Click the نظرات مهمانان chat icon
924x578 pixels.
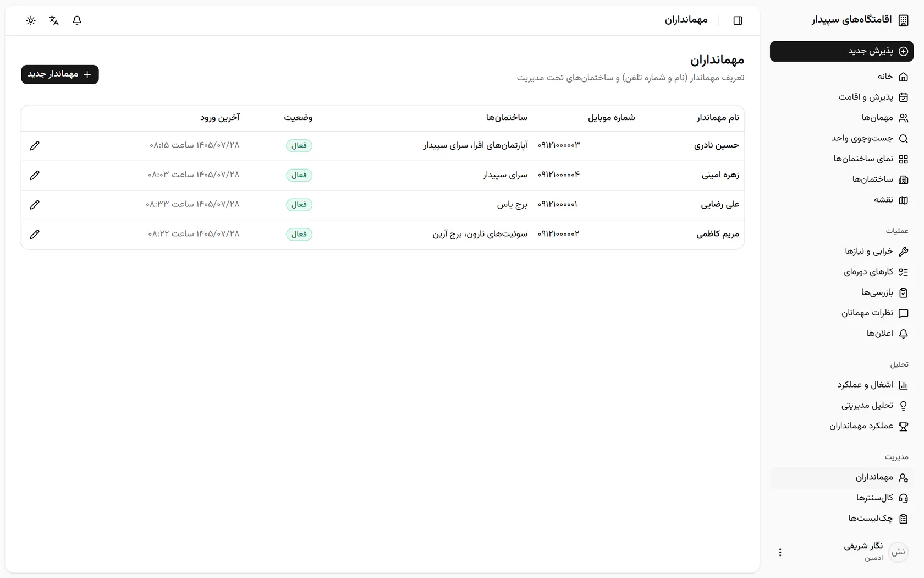[903, 313]
